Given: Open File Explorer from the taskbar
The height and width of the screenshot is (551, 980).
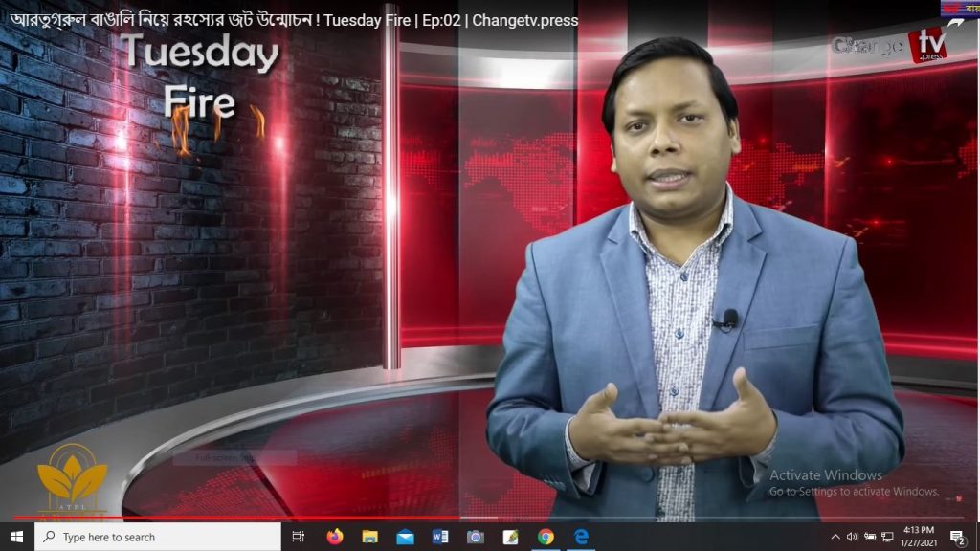Looking at the screenshot, I should [370, 537].
